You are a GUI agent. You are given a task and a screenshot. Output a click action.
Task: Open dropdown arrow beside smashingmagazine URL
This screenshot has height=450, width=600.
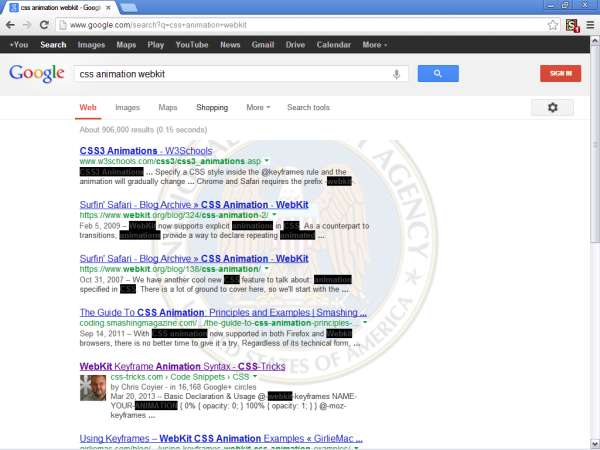365,323
